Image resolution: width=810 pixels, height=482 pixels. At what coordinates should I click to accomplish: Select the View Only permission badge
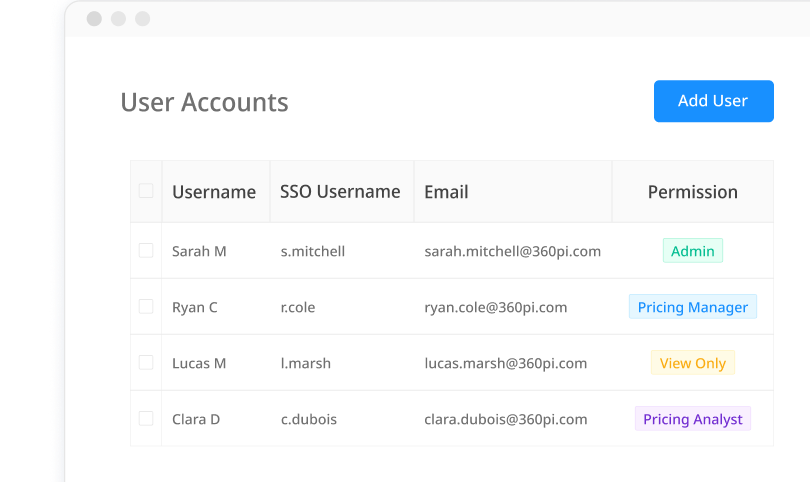coord(692,363)
